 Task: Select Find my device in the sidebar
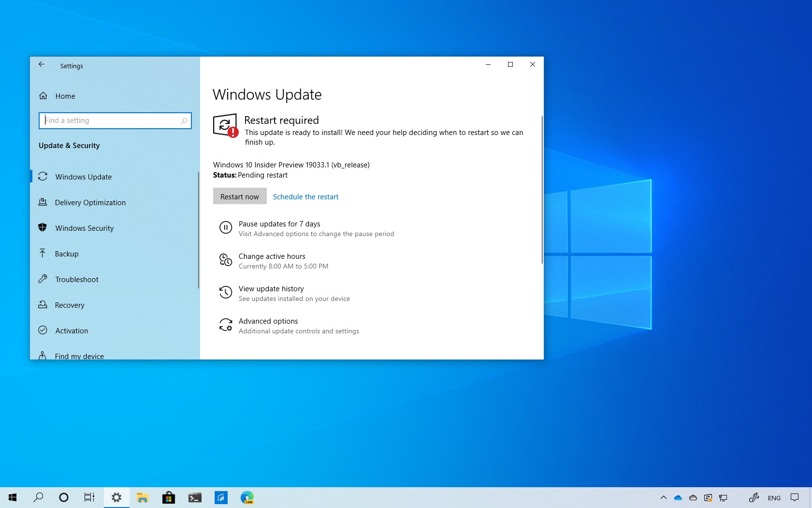43,356
